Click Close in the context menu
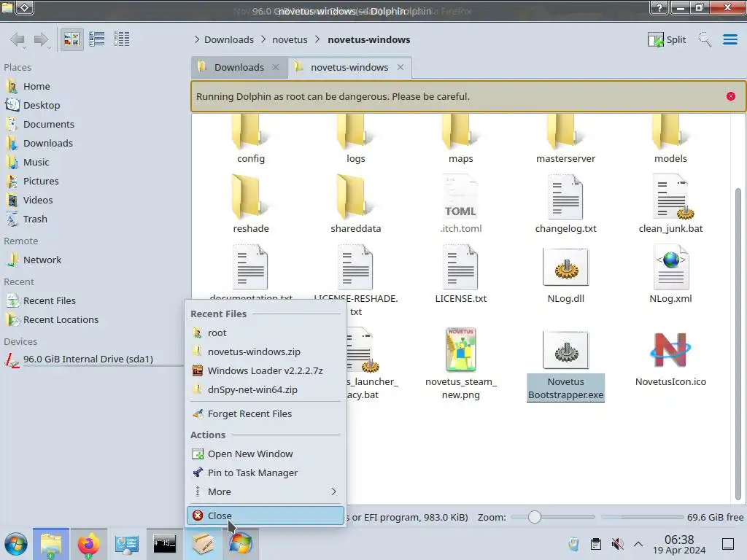 [x=266, y=516]
